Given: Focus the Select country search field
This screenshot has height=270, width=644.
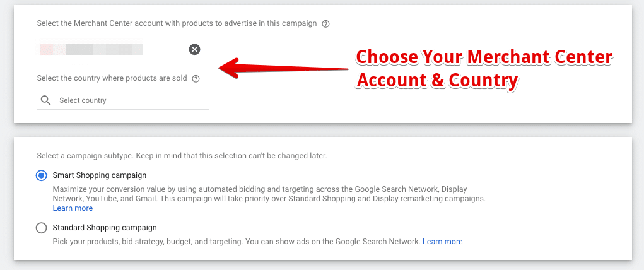Looking at the screenshot, I should point(126,100).
